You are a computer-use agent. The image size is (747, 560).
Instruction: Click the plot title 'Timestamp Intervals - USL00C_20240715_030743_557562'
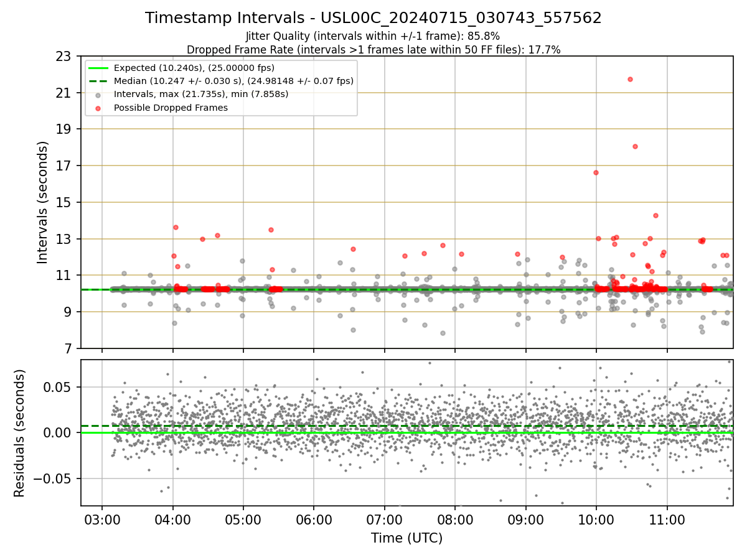coord(374,18)
